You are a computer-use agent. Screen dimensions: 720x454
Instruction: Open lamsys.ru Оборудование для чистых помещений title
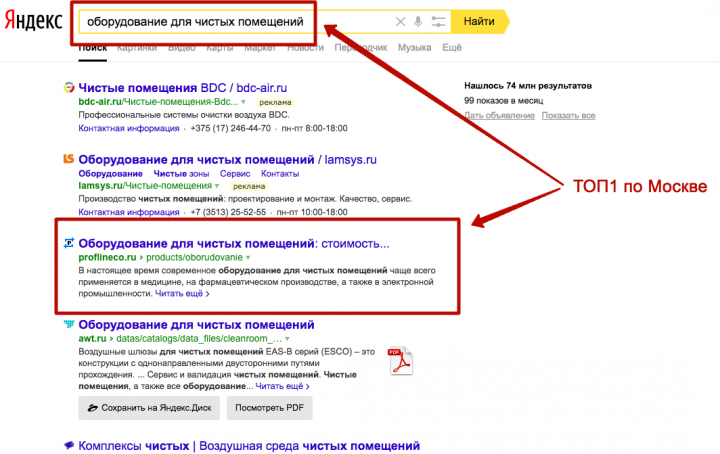(227, 160)
